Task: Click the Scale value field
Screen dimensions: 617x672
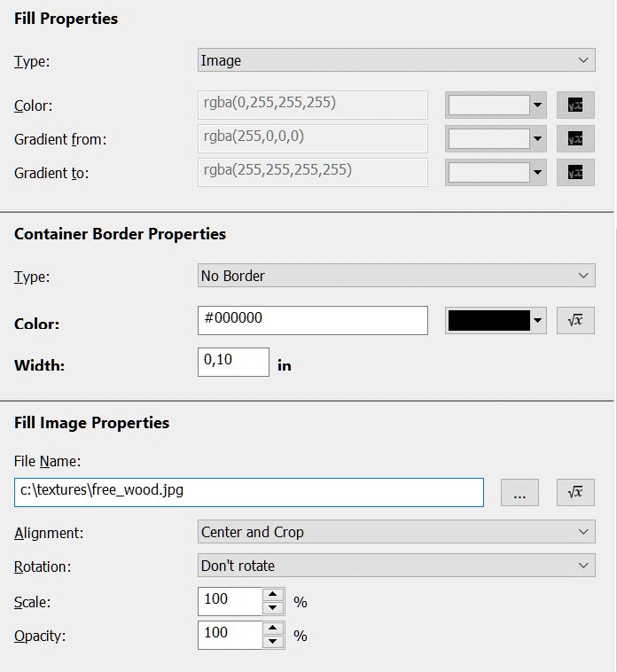Action: coord(230,601)
